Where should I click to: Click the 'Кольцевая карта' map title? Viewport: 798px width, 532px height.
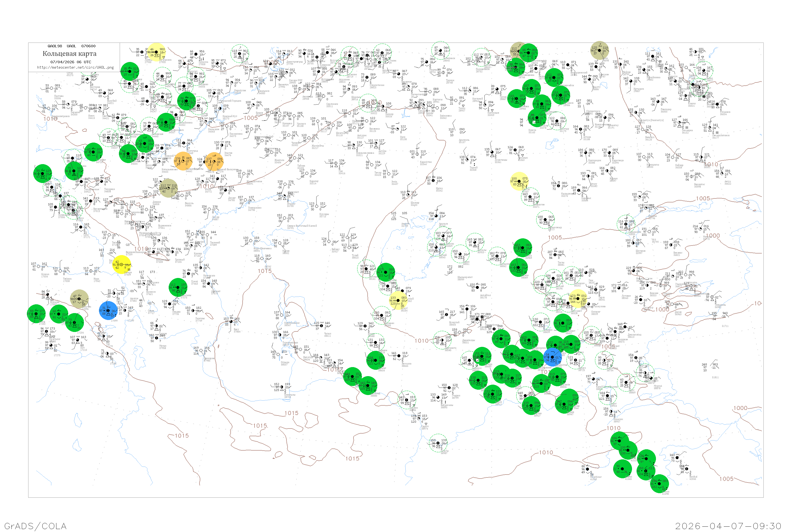click(69, 54)
